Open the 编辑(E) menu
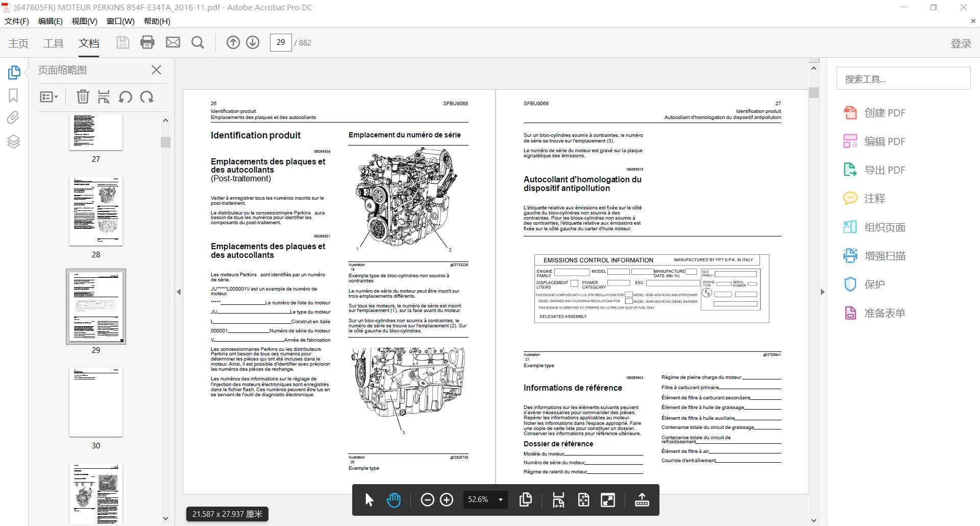This screenshot has height=526, width=980. 51,21
